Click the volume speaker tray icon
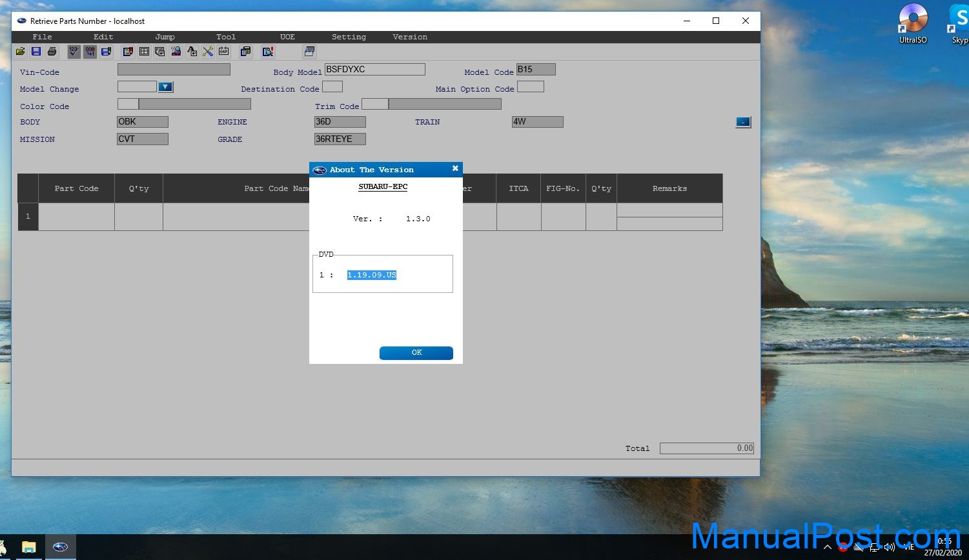The height and width of the screenshot is (560, 969). click(889, 547)
